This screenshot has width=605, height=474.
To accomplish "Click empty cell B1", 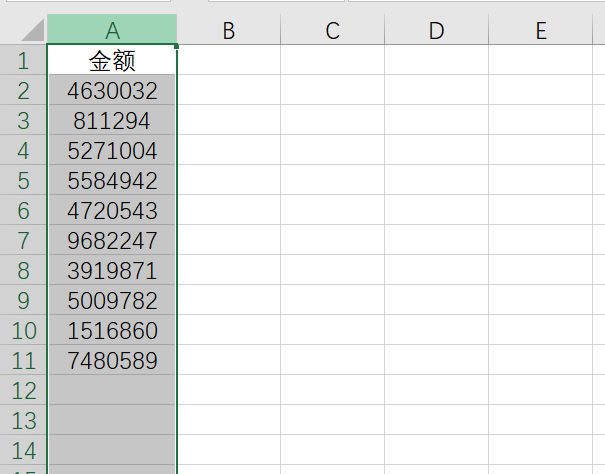I will pos(229,60).
